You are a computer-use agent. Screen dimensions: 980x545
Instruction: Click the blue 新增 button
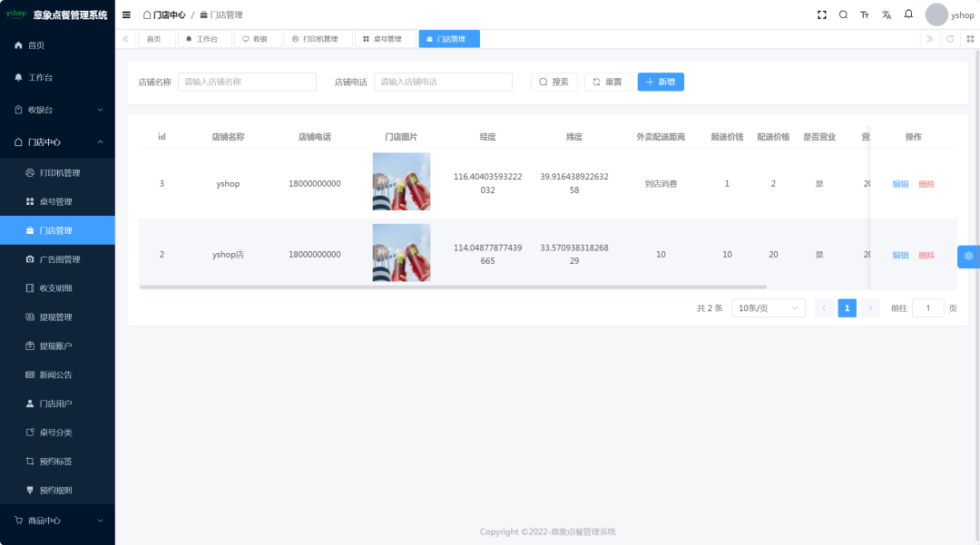661,82
